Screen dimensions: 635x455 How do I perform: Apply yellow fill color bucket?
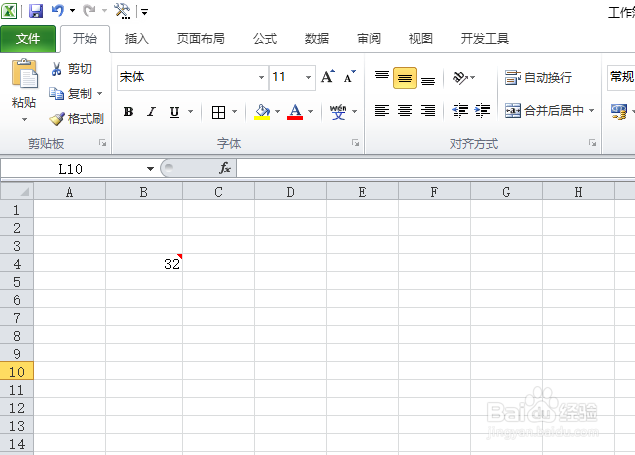click(262, 111)
